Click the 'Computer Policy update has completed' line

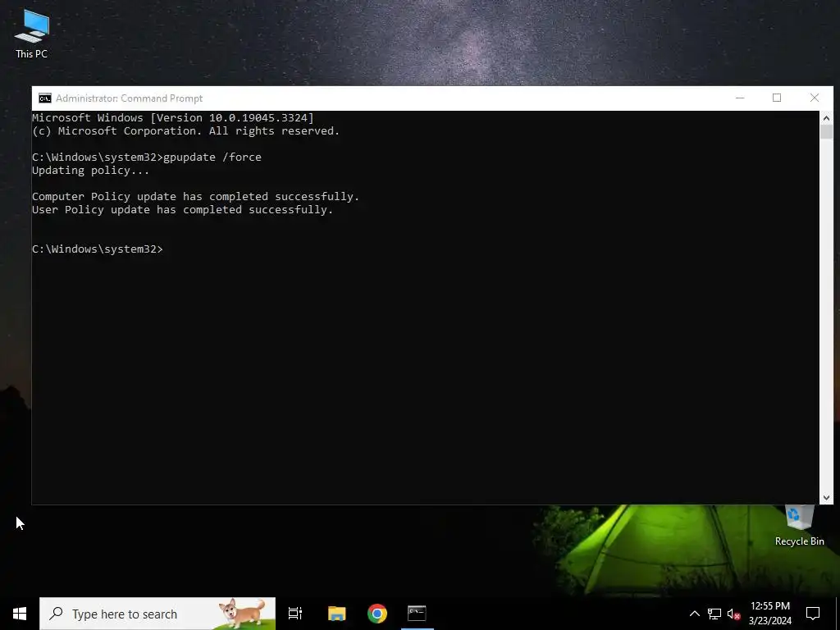click(x=195, y=197)
